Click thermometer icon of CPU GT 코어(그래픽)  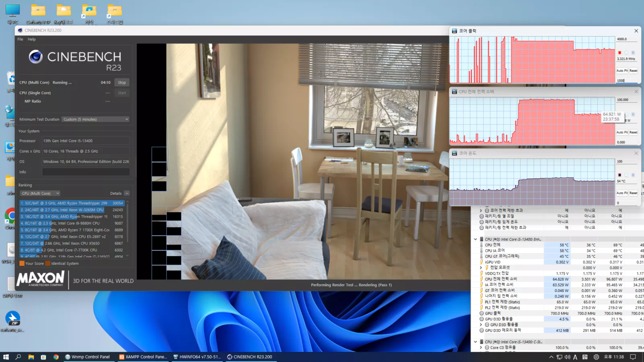[x=481, y=256]
